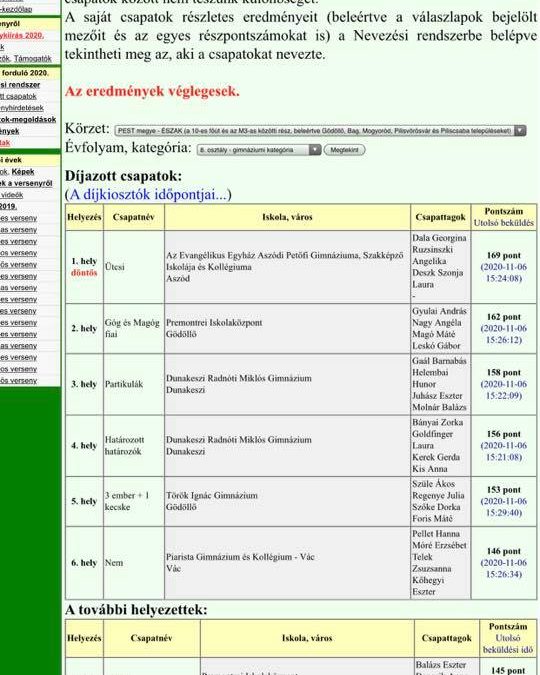The image size is (540, 675).
Task: Open the 'kiírás 2020.' red sidebar link
Action: click(x=22, y=35)
